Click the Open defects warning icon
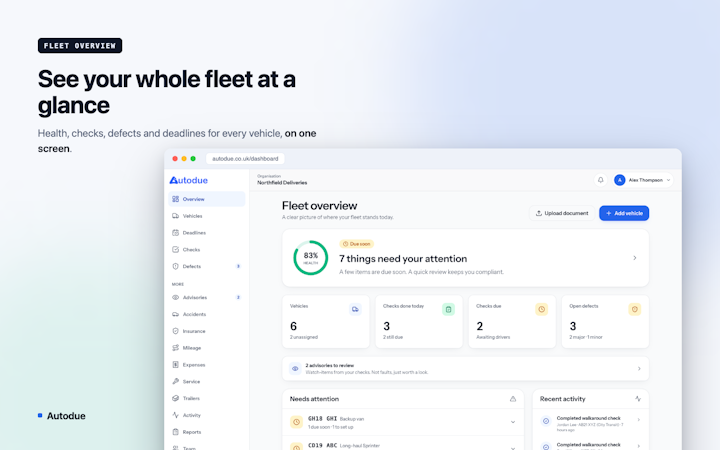The width and height of the screenshot is (720, 450). click(635, 309)
